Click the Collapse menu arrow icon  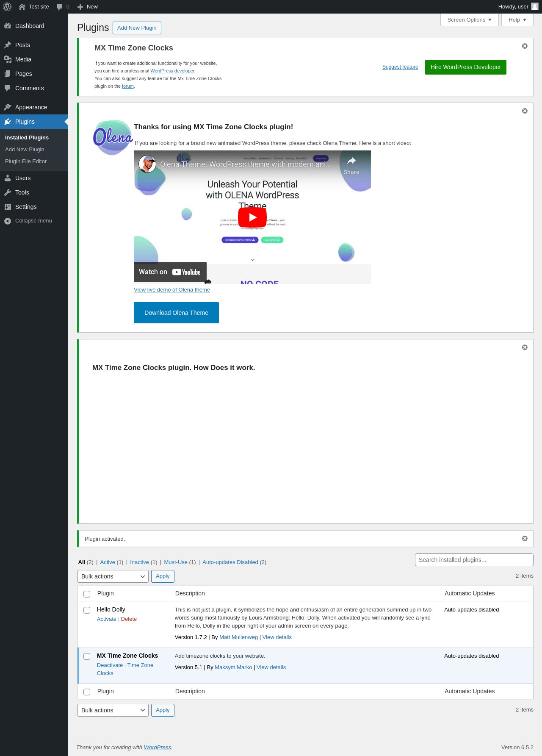(x=8, y=221)
